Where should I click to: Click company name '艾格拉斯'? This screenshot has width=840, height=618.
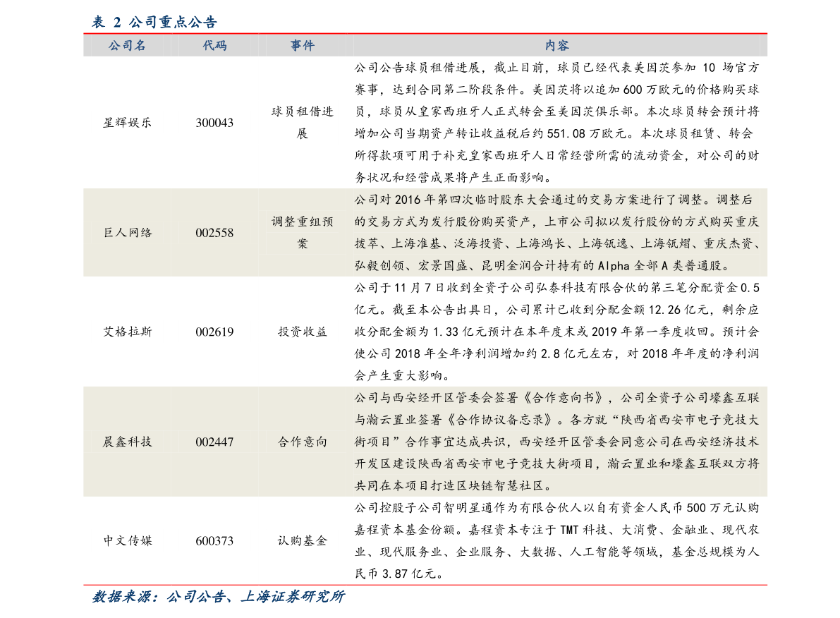click(128, 332)
